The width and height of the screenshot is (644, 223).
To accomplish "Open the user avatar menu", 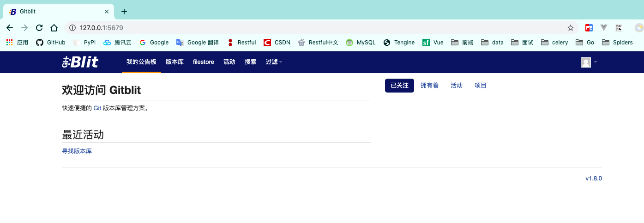I will pos(586,62).
